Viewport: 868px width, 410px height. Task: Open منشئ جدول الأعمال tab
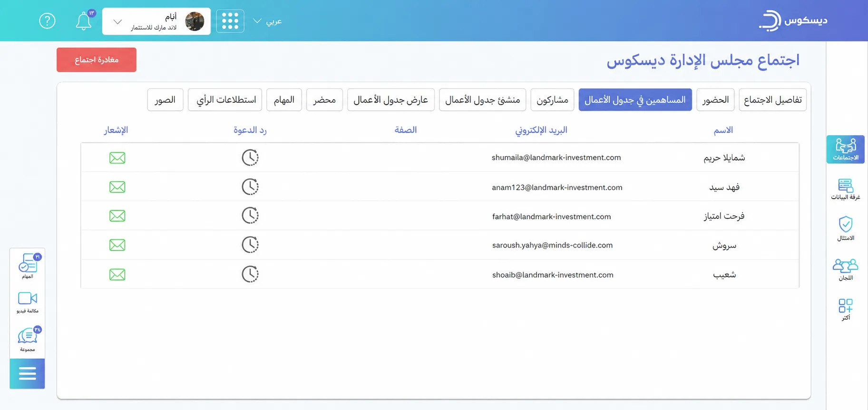click(x=482, y=100)
